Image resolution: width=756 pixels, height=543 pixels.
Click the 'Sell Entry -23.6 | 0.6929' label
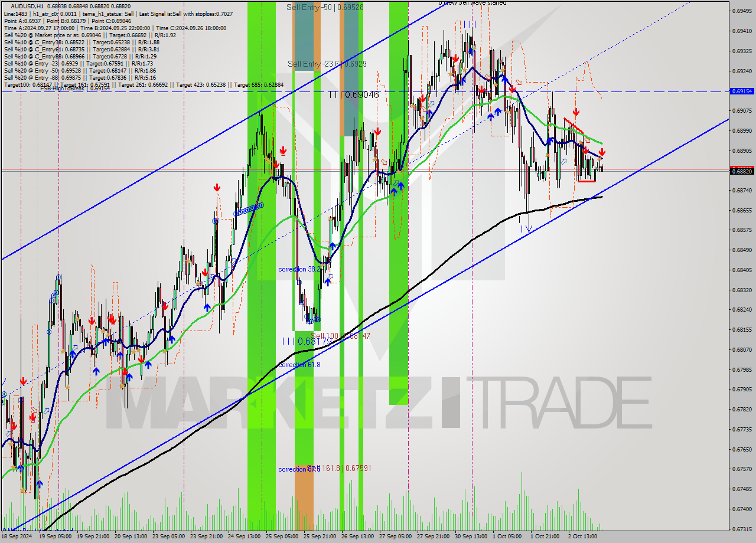327,64
